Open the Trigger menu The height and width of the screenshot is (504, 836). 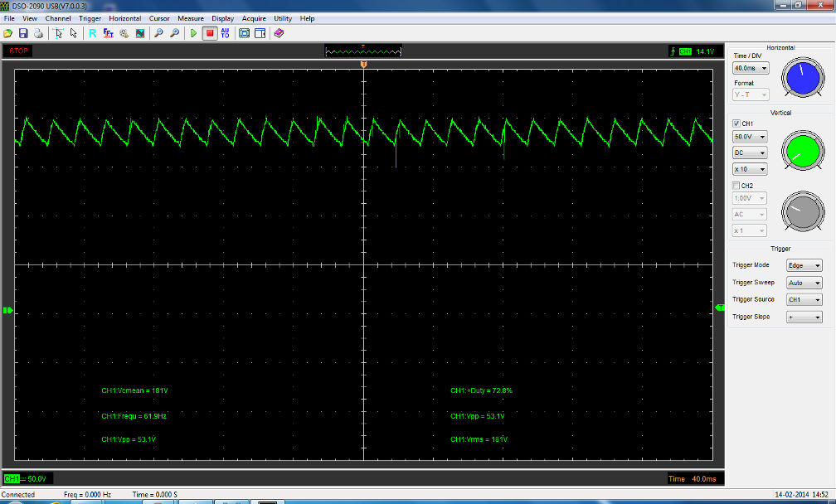[90, 18]
